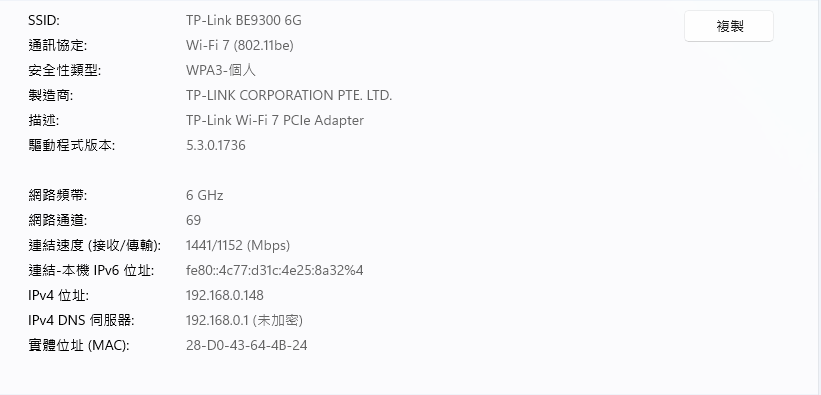Click the WPA3-個人 security type value

click(x=221, y=70)
